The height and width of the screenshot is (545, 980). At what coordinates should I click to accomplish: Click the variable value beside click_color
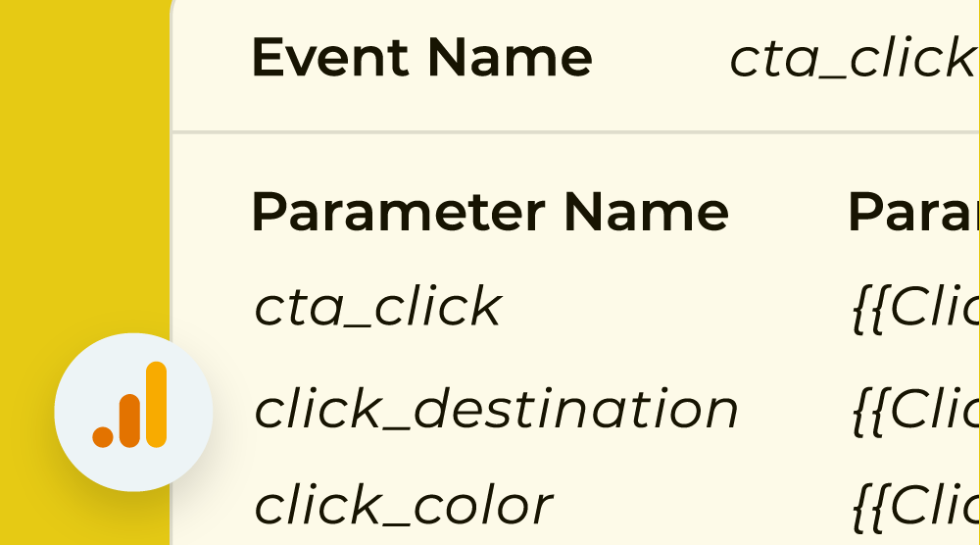(915, 507)
